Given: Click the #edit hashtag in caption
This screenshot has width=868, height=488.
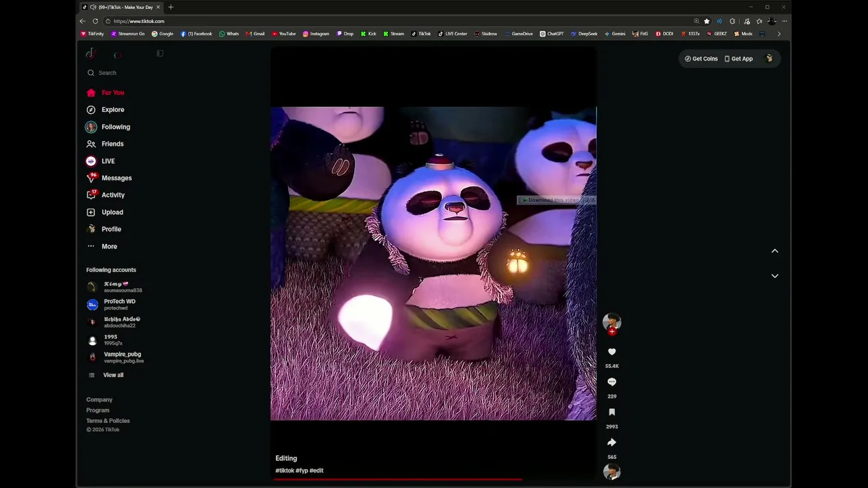Looking at the screenshot, I should (x=317, y=470).
